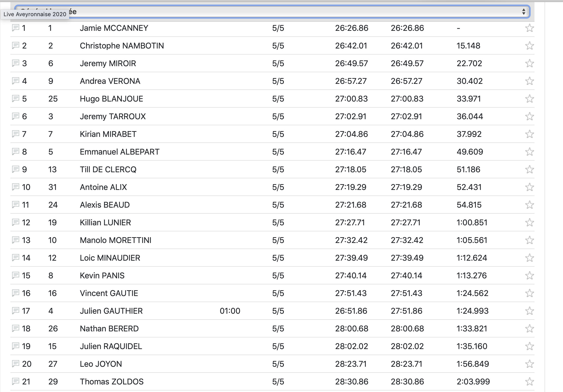Toggle the favorite star for Kirian MIRABET
The height and width of the screenshot is (392, 563).
tap(529, 134)
